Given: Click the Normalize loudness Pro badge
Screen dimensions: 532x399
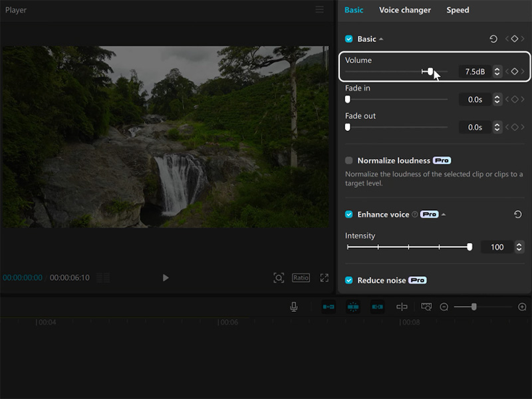Looking at the screenshot, I should [442, 160].
